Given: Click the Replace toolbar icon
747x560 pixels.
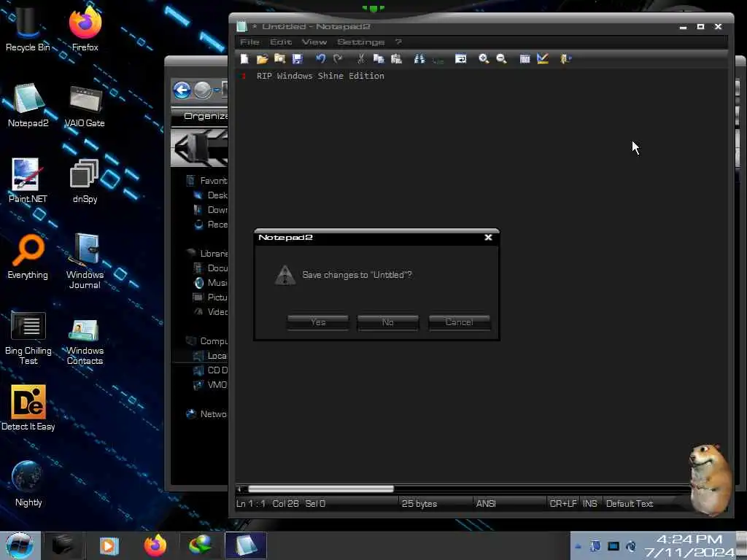Looking at the screenshot, I should click(x=438, y=59).
